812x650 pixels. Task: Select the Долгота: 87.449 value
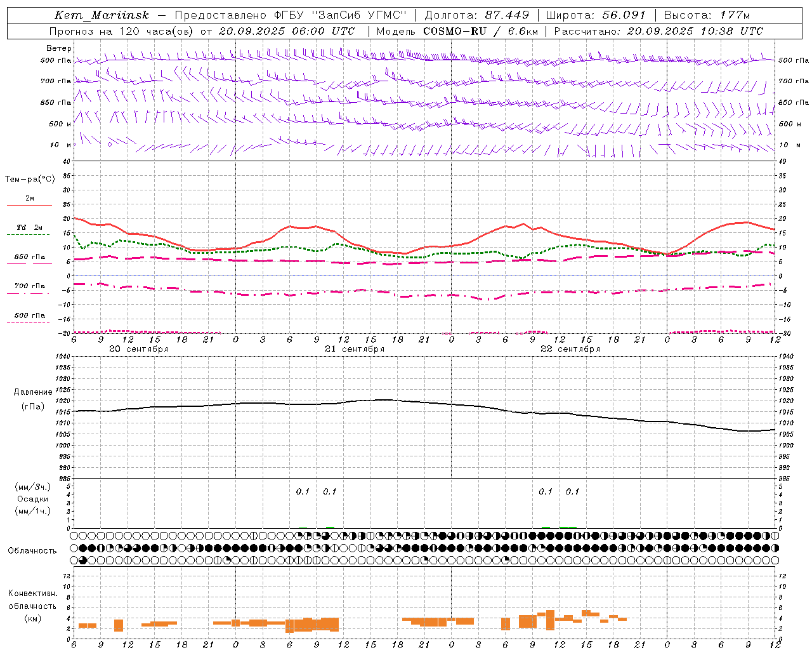click(476, 15)
